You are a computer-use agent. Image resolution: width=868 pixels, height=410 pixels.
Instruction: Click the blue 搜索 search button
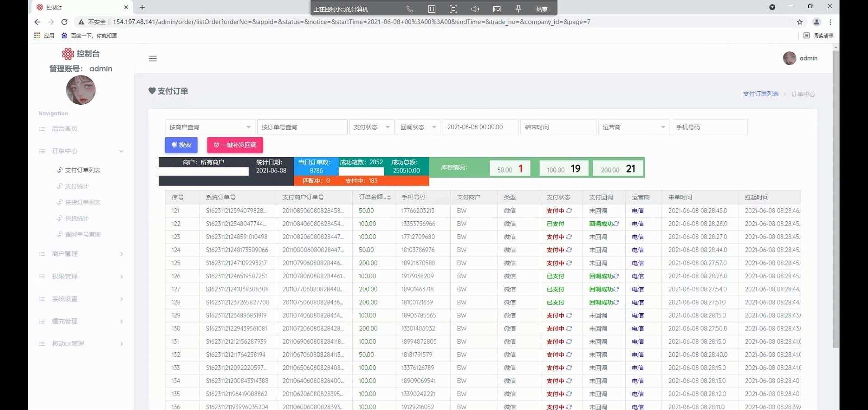[181, 145]
